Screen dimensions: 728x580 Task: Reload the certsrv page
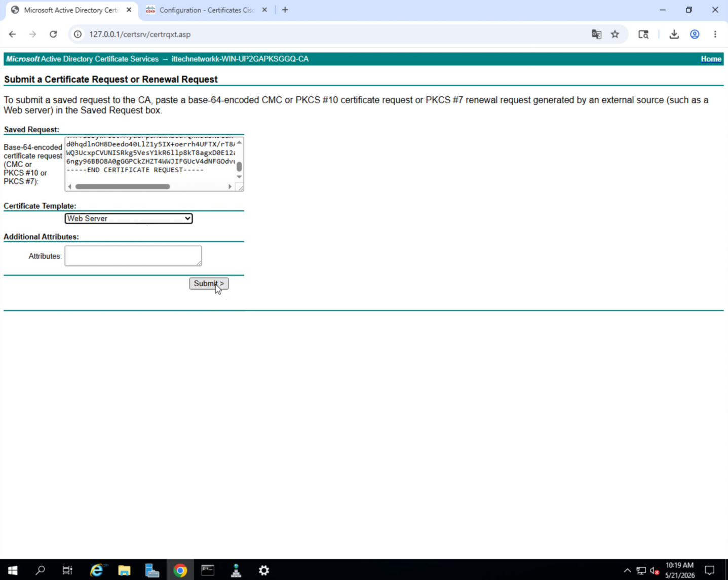(x=53, y=34)
